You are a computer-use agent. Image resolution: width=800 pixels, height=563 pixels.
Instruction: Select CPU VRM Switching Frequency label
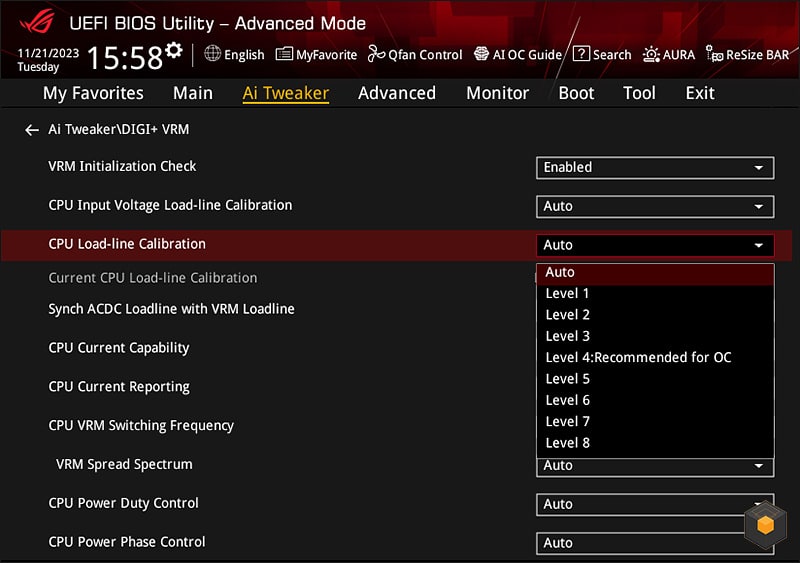pyautogui.click(x=141, y=426)
